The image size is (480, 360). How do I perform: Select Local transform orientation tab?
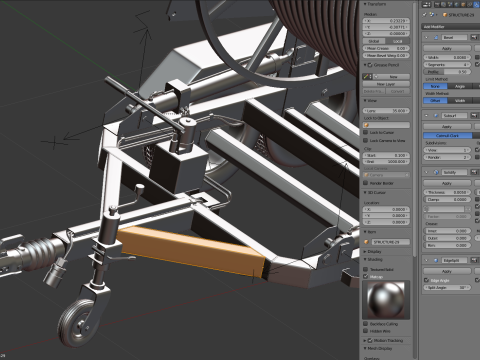click(397, 41)
